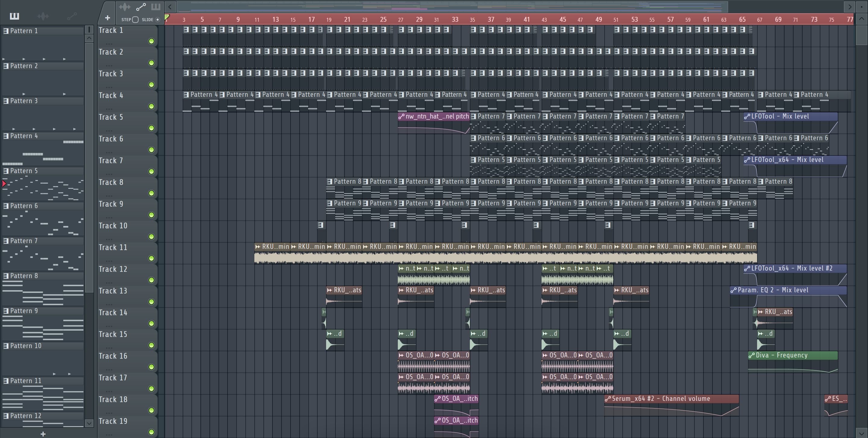Viewport: 868px width, 438px height.
Task: Mute Track 5 with green light
Action: pyautogui.click(x=151, y=128)
